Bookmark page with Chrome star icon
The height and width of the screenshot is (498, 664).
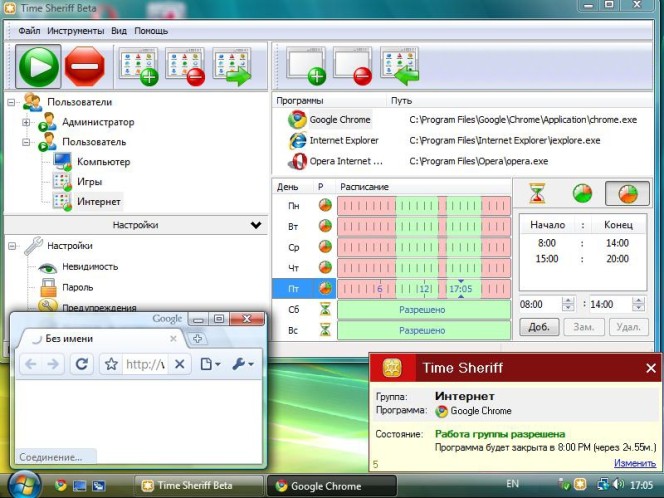pos(111,364)
